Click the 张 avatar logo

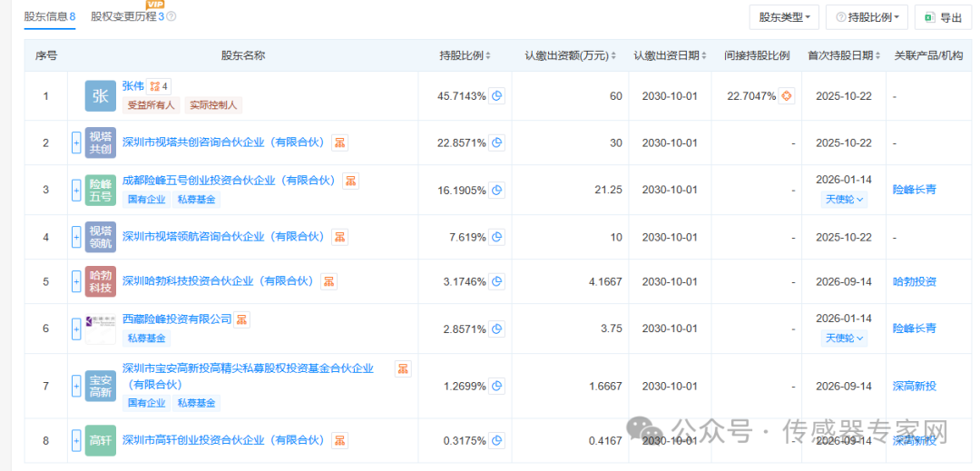pos(101,96)
